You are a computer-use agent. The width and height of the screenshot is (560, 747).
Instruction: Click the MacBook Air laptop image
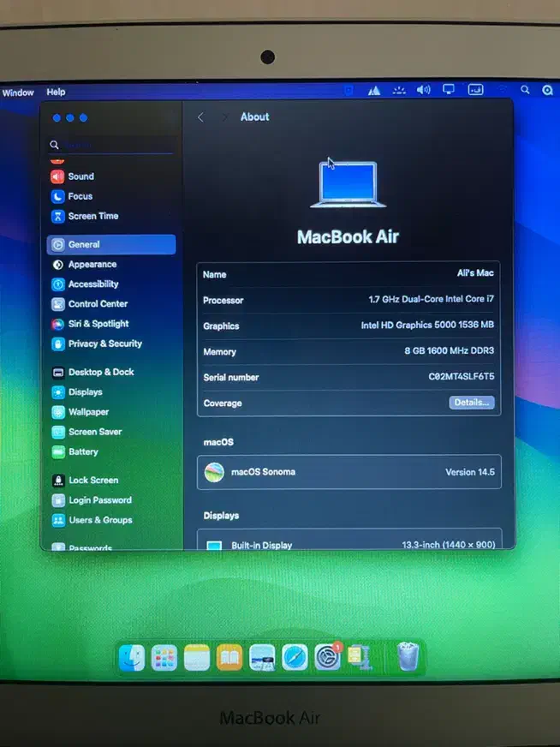point(349,184)
